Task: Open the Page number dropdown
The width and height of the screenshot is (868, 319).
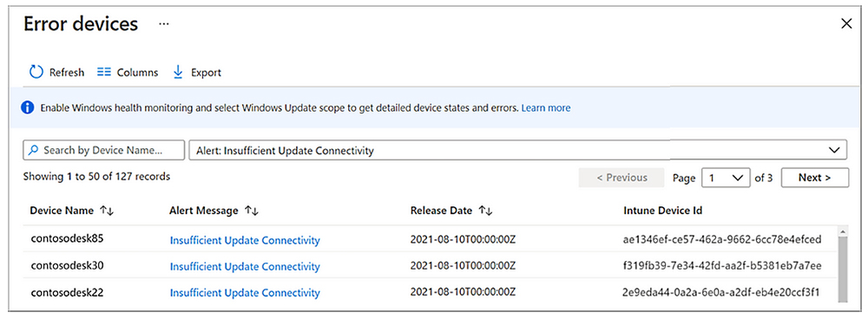Action: pyautogui.click(x=726, y=178)
